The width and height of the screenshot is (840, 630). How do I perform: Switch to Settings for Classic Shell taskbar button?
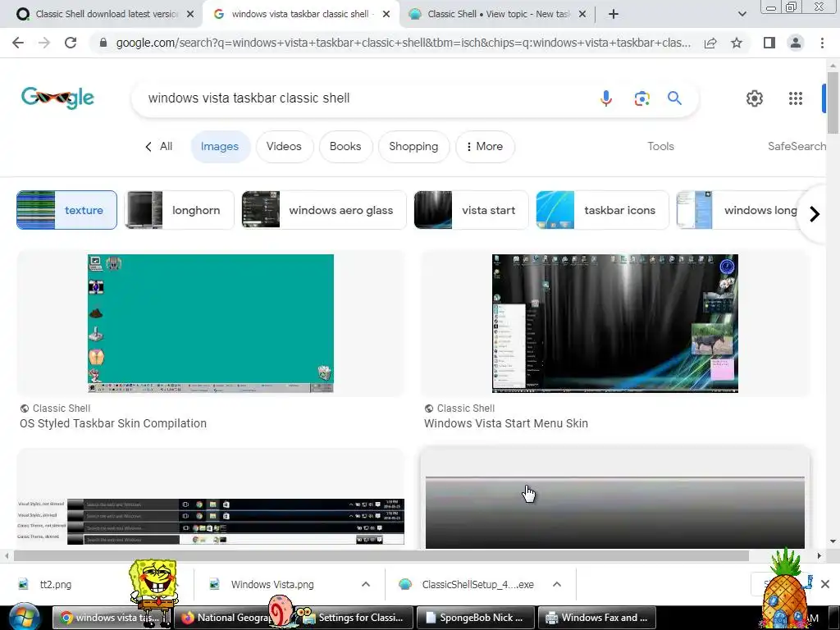point(354,618)
